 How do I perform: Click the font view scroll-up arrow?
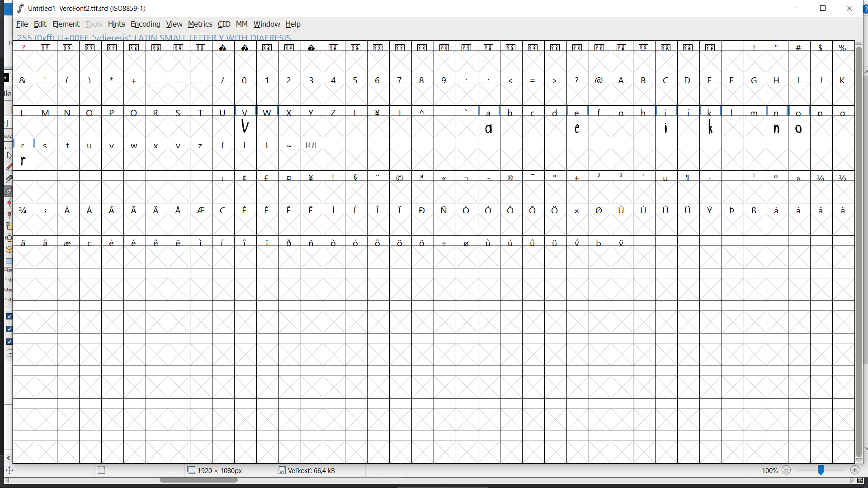coord(859,44)
